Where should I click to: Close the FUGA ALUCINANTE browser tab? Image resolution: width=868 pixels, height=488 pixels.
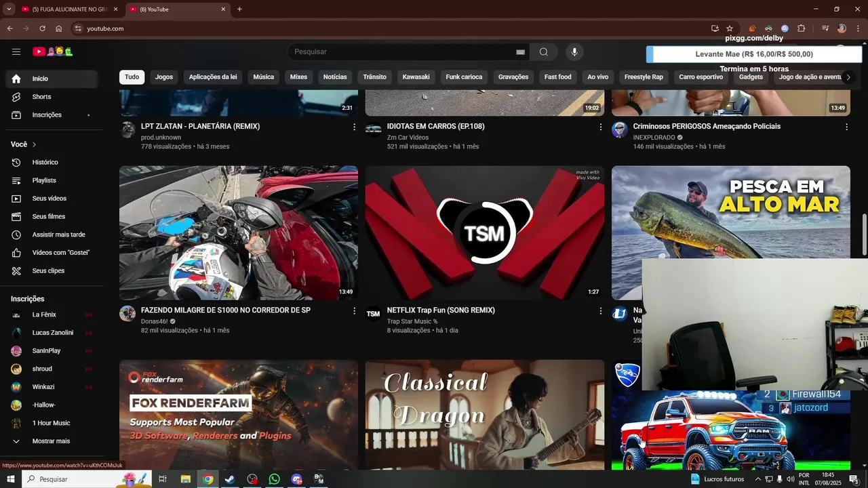[116, 9]
